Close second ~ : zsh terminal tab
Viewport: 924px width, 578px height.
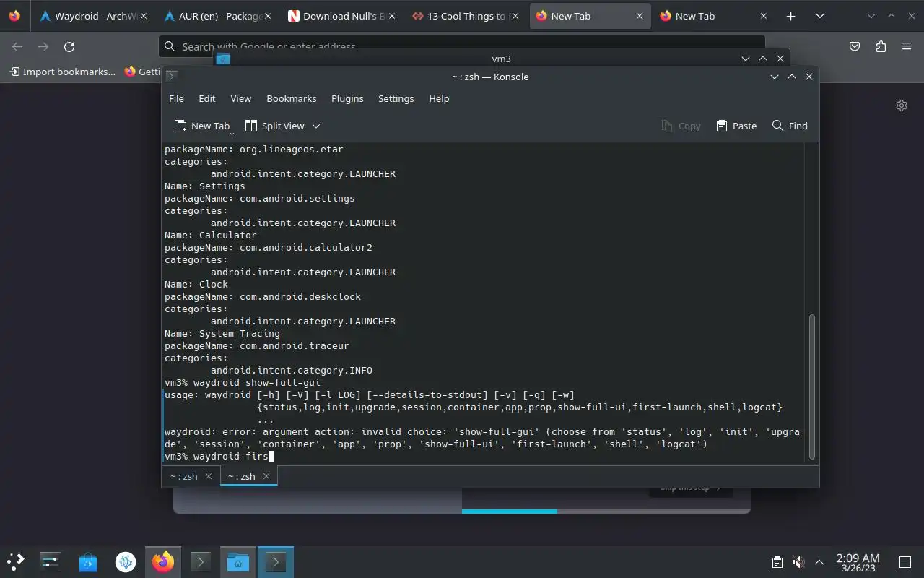tap(266, 476)
